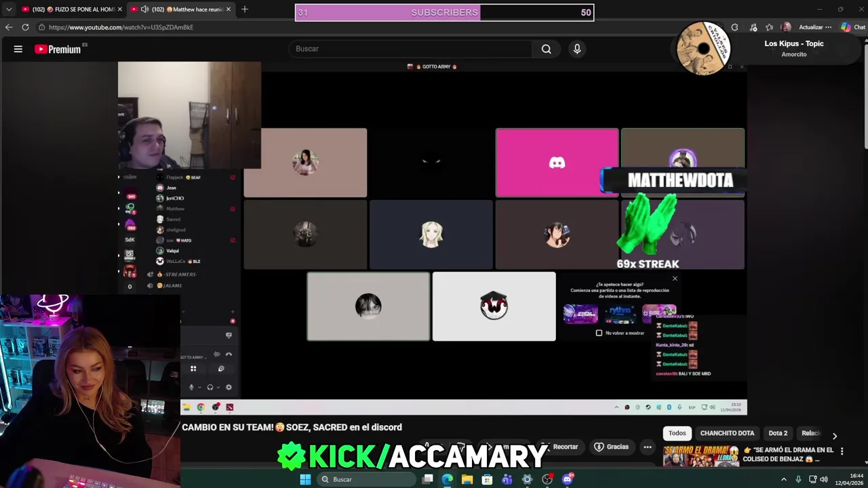Open Discord from the taskbar
Viewport: 868px width, 488px height.
pos(568,479)
